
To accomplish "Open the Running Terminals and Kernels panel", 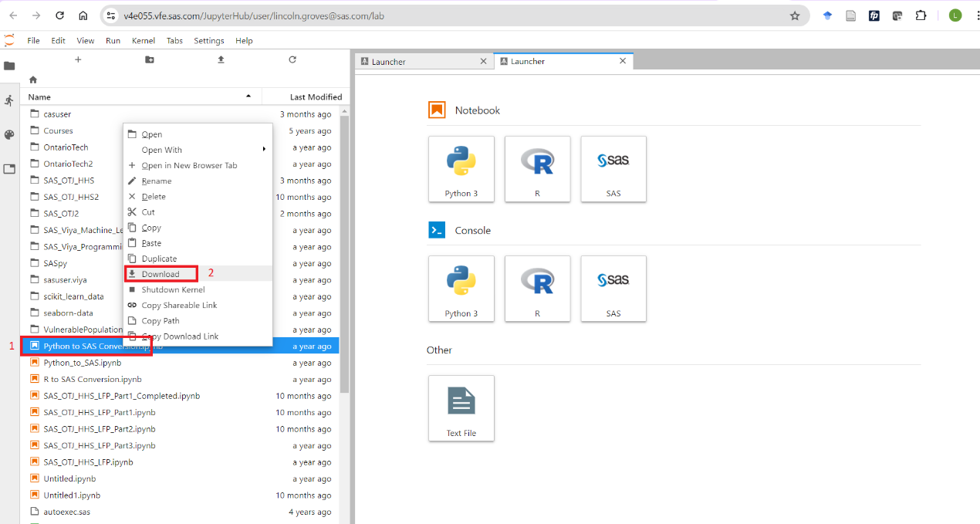I will coord(9,100).
